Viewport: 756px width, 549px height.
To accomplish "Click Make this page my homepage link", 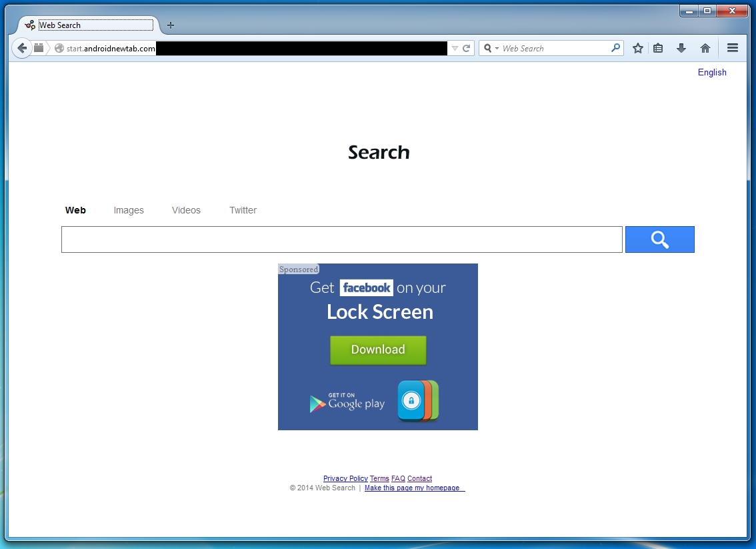I will tap(415, 488).
